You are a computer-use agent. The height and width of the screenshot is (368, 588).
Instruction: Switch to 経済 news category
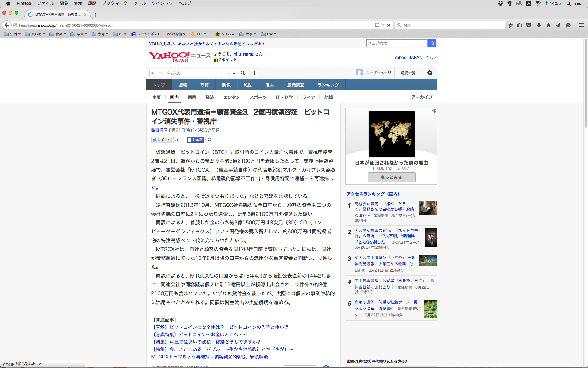coord(210,97)
